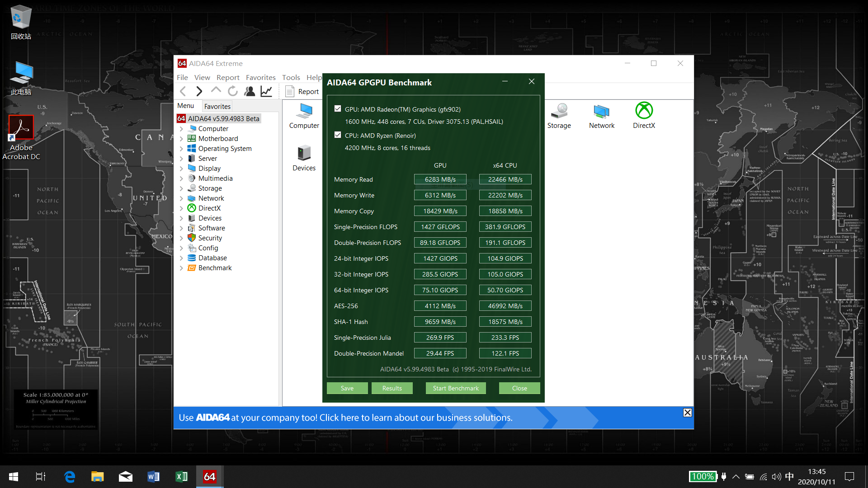
Task: Uncheck the CPU AMD Ryzen checkbox
Action: tap(338, 135)
